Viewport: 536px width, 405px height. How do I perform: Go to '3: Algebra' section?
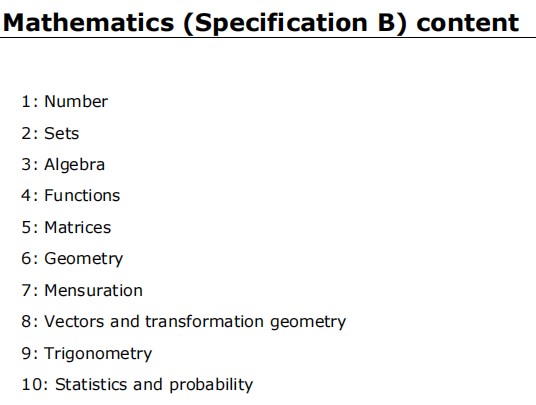click(63, 165)
